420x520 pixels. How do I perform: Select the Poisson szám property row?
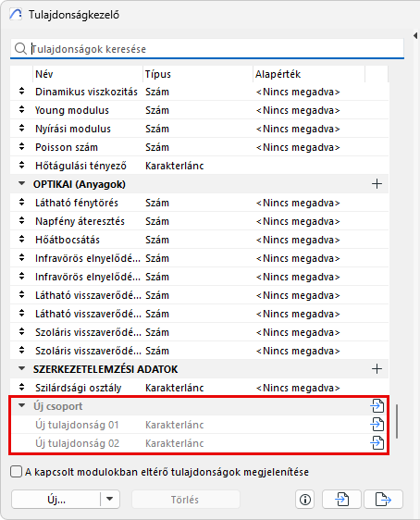199,147
